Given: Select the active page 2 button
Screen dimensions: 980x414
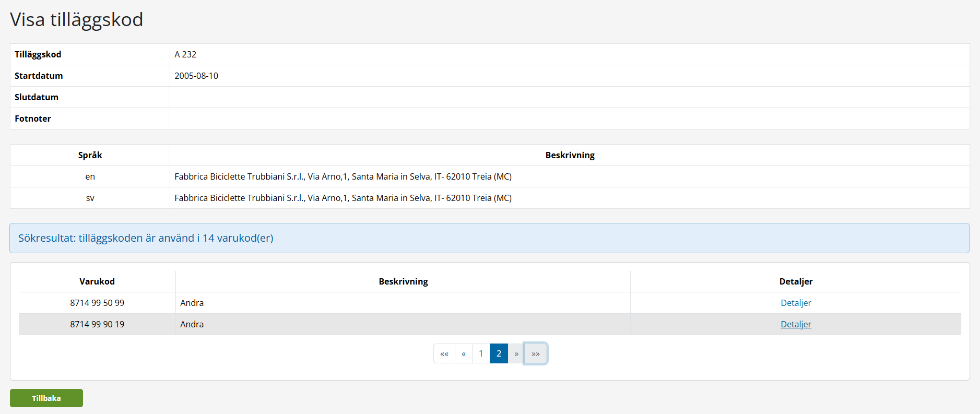Looking at the screenshot, I should pyautogui.click(x=499, y=354).
